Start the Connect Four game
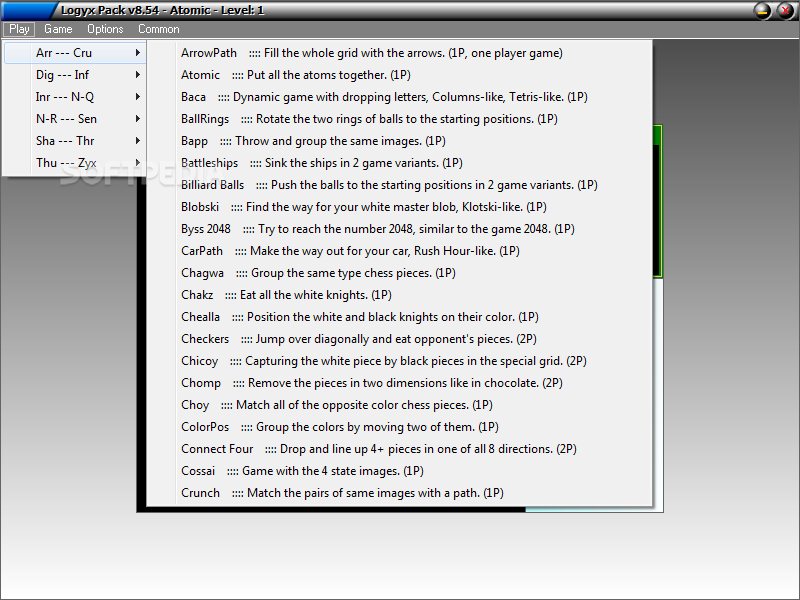The width and height of the screenshot is (800, 600). [x=399, y=449]
